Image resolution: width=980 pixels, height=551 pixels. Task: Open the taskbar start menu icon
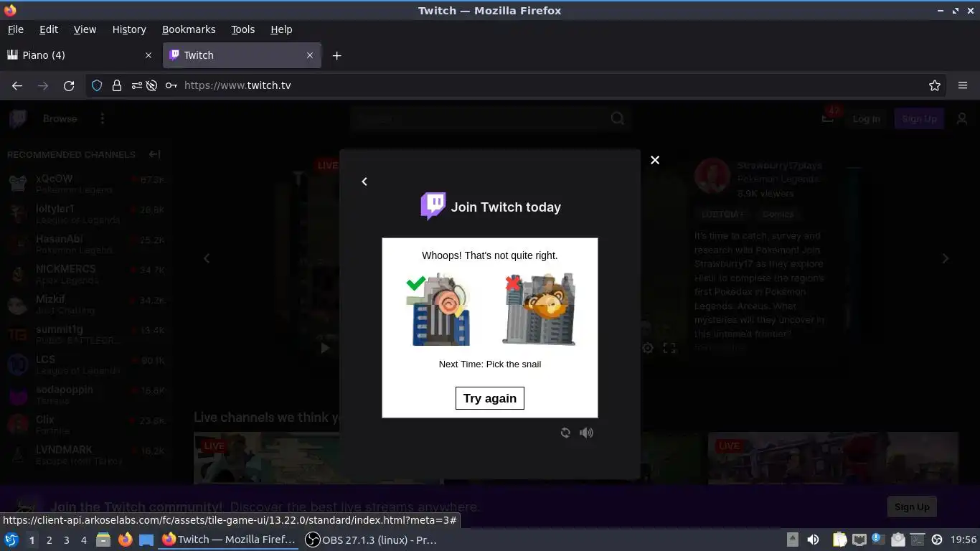coord(11,540)
